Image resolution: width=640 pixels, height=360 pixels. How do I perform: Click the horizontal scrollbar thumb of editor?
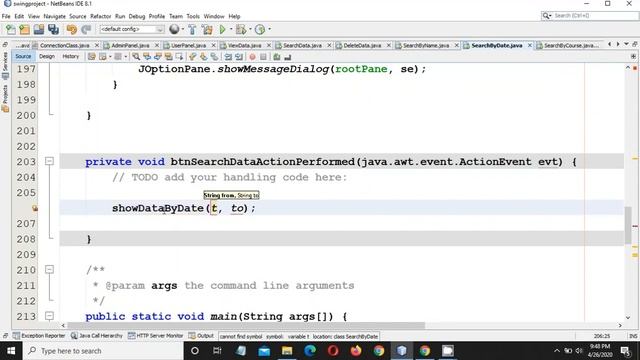coord(247,325)
